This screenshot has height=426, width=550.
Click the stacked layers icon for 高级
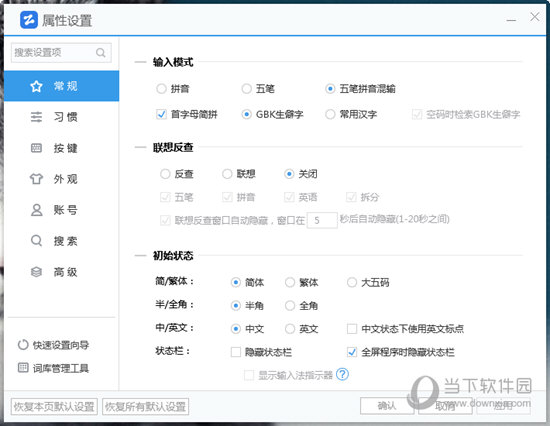click(36, 272)
